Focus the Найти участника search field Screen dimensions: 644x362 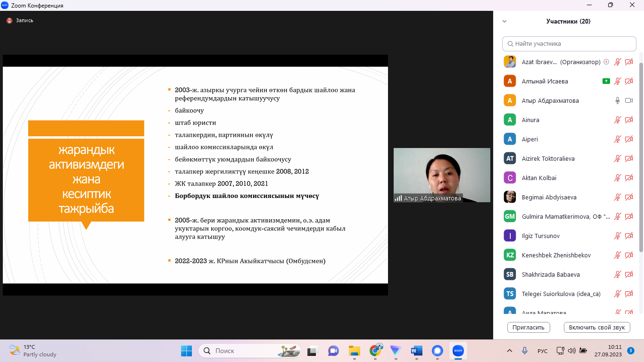click(x=569, y=44)
